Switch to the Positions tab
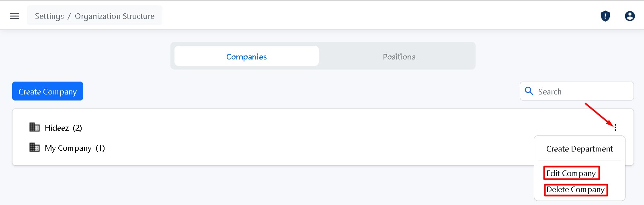This screenshot has height=205, width=644. click(399, 56)
